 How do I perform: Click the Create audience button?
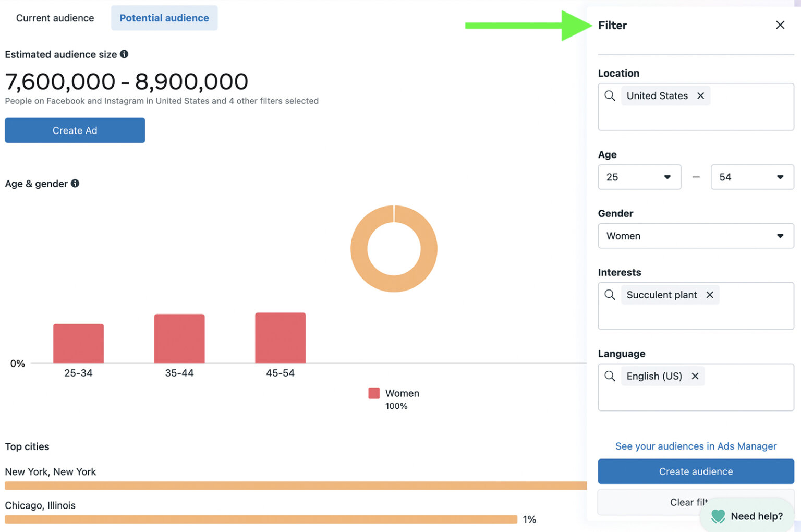[695, 471]
